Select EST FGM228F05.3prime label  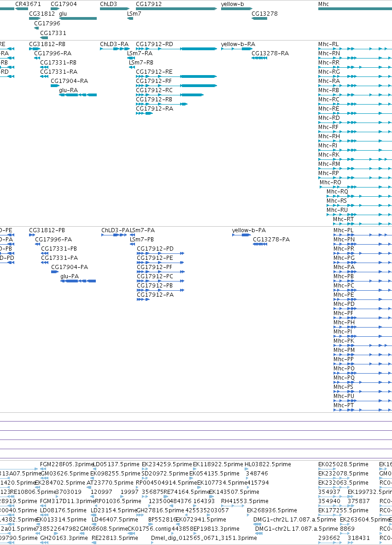pos(67,464)
